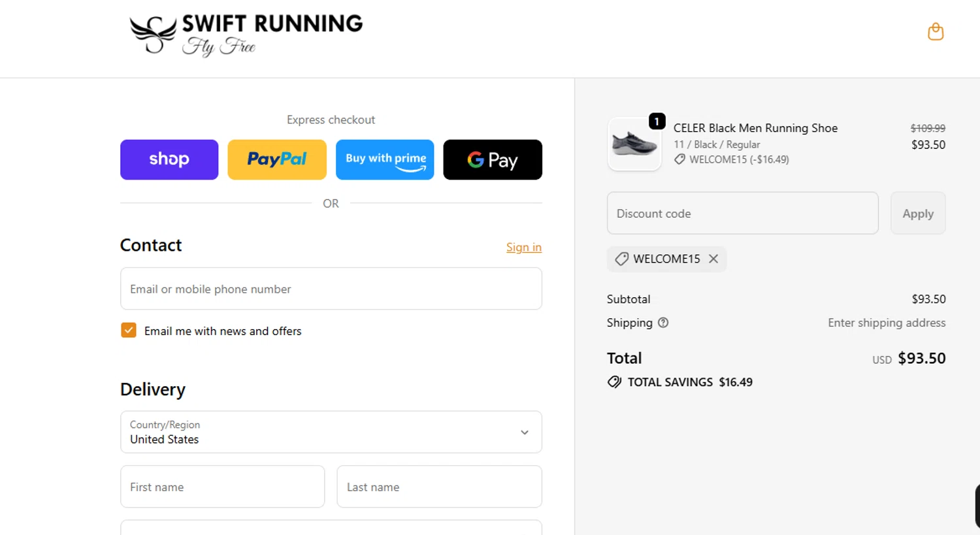Check out with the Google Pay button

[x=493, y=159]
